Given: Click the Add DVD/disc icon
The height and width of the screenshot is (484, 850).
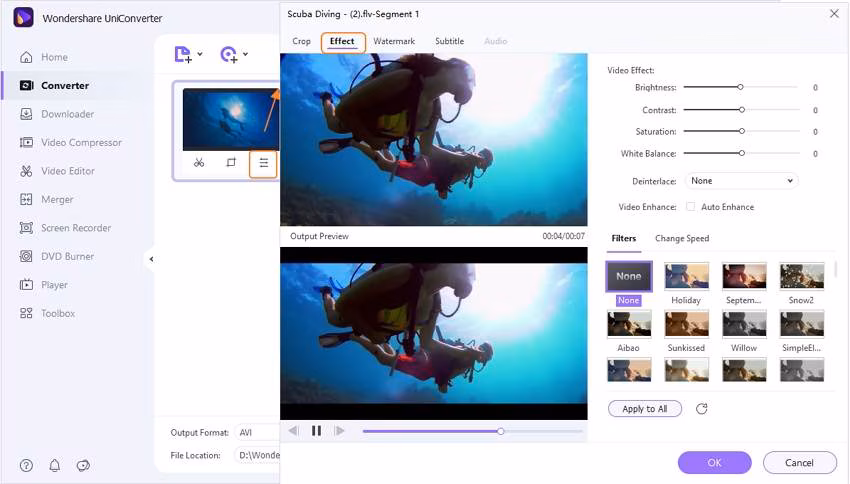Looking at the screenshot, I should point(229,54).
